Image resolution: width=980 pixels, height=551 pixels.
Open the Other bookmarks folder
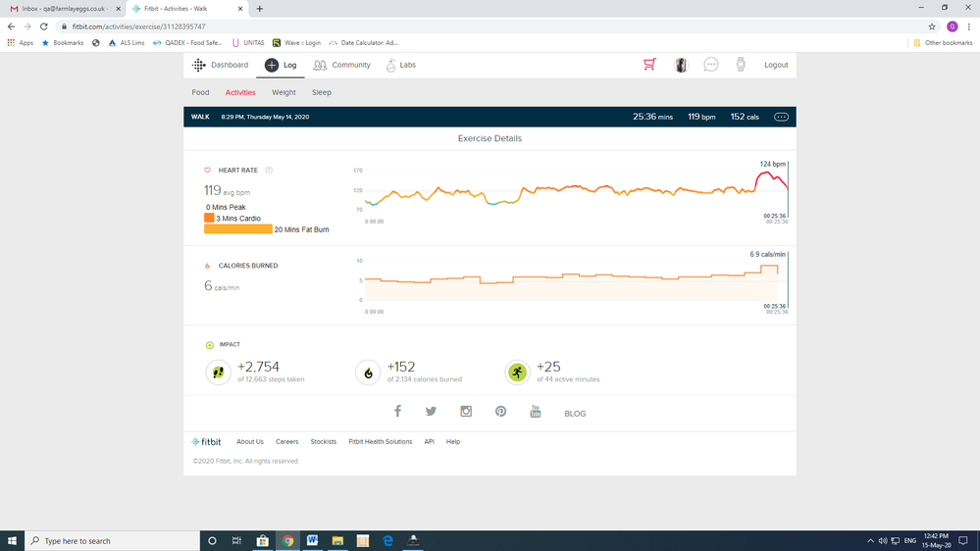(x=943, y=43)
